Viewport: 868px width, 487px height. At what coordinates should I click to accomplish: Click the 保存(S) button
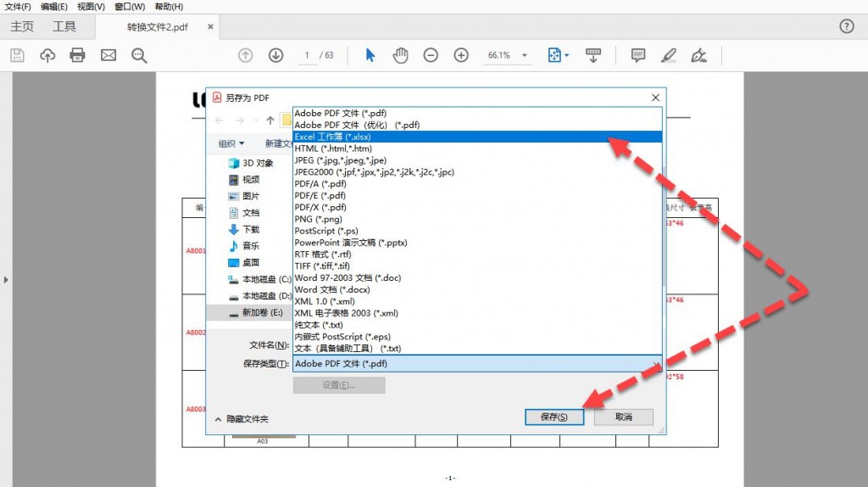(554, 417)
